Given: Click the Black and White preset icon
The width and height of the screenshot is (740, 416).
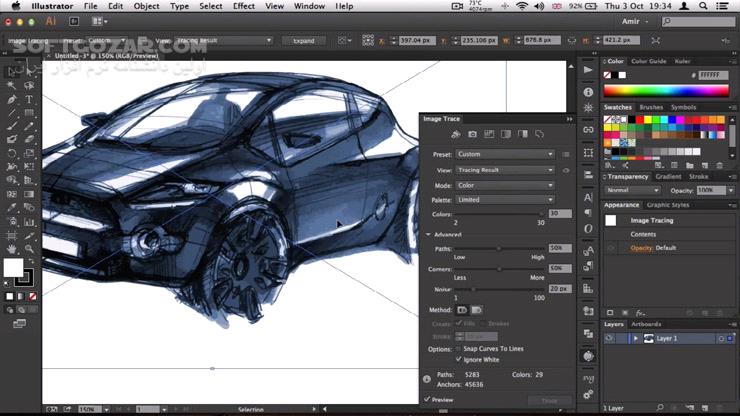Looking at the screenshot, I should point(523,135).
